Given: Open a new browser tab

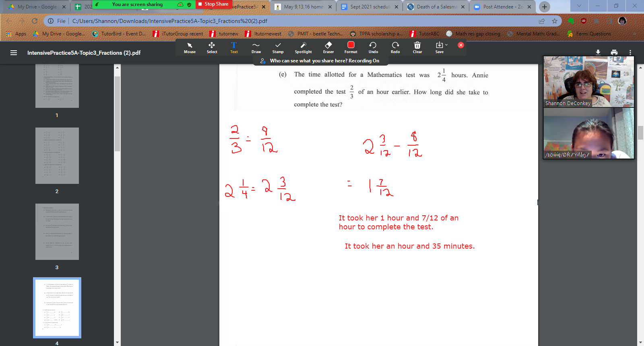Looking at the screenshot, I should click(x=545, y=6).
